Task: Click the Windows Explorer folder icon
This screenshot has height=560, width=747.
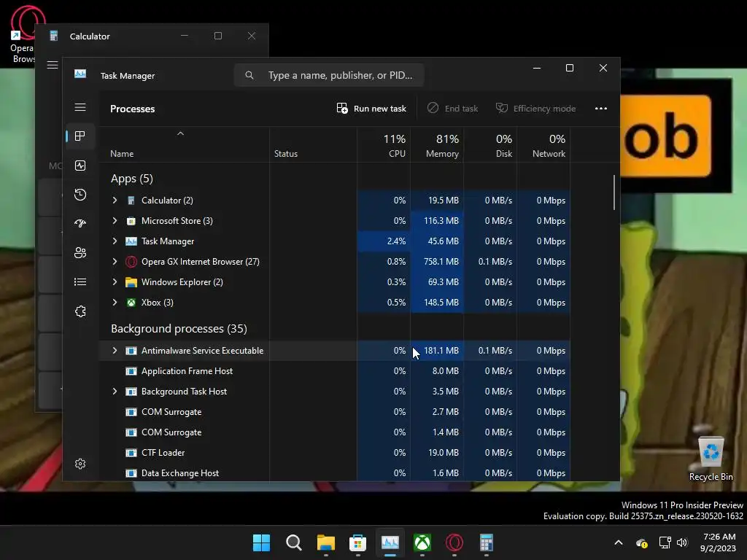Action: [x=131, y=282]
